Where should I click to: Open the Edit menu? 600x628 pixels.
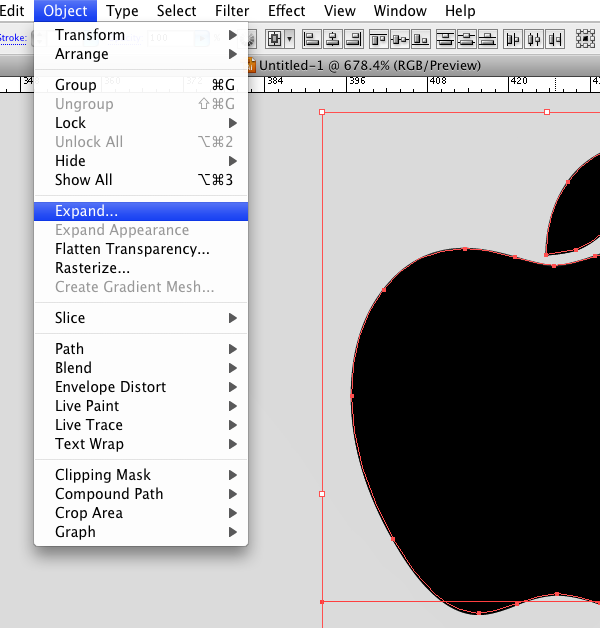[12, 11]
